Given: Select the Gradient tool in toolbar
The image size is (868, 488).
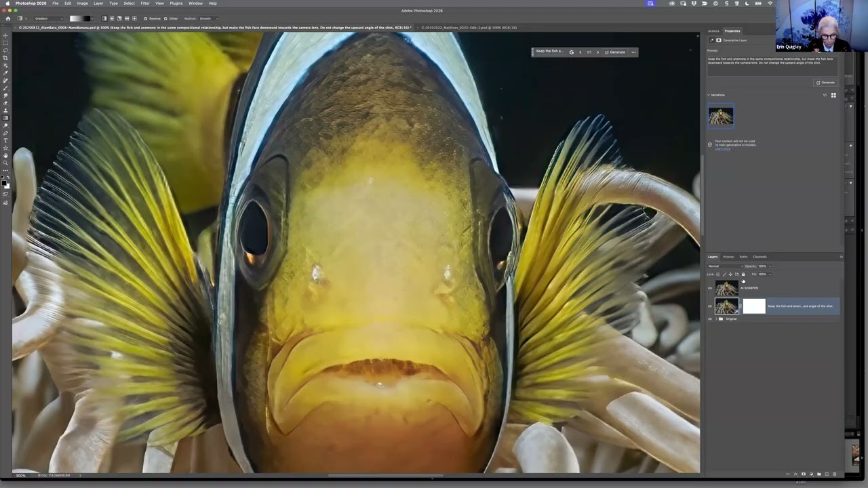Looking at the screenshot, I should point(5,119).
